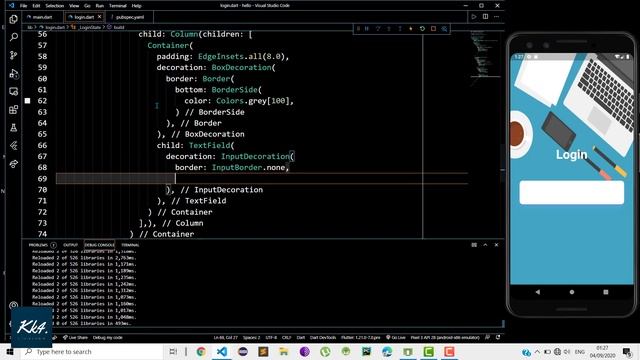Image resolution: width=640 pixels, height=360 pixels.
Task: Tap the emulator Recents square button
Action: (606, 292)
